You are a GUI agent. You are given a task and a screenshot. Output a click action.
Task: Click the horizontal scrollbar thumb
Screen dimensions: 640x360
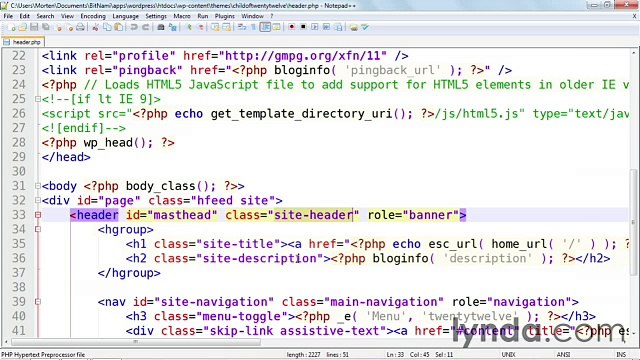pos(136,342)
